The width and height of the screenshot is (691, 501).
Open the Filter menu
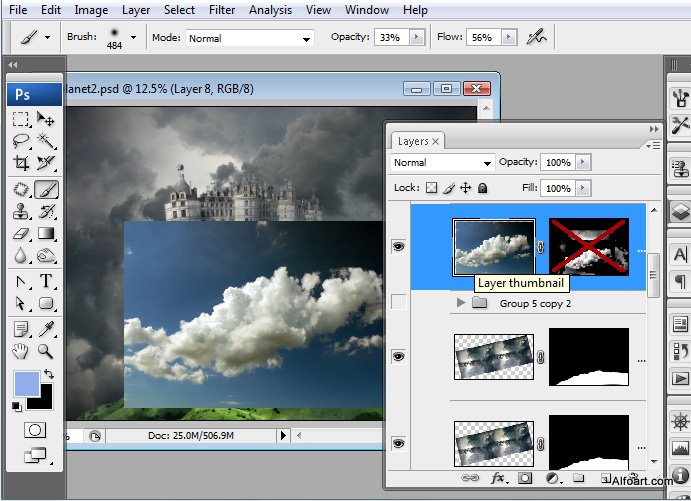pyautogui.click(x=222, y=10)
